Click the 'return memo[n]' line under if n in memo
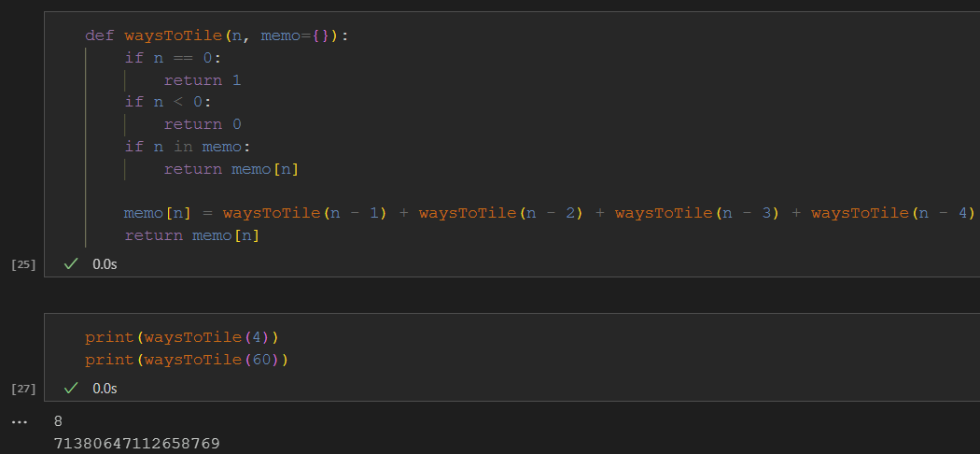 click(231, 169)
